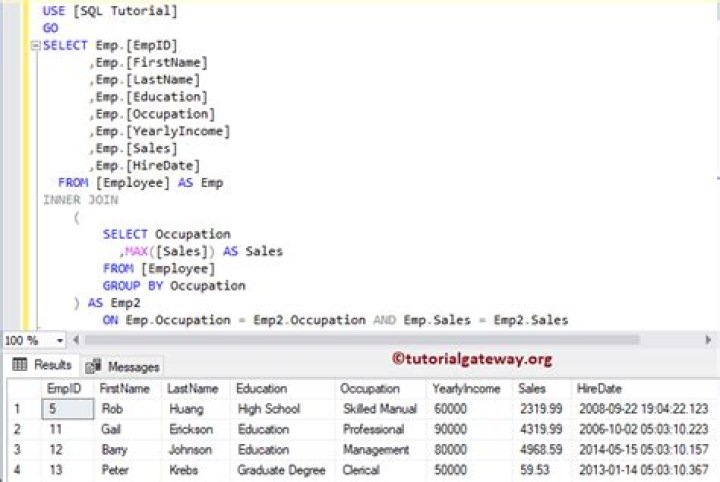The height and width of the screenshot is (482, 720).
Task: Click the High School education cell
Action: pos(282,409)
